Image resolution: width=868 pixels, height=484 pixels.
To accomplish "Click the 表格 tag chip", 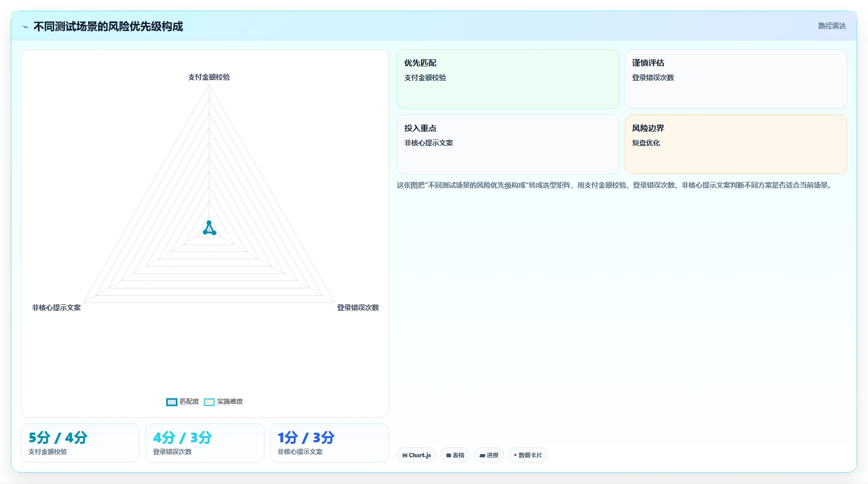I will pos(455,455).
